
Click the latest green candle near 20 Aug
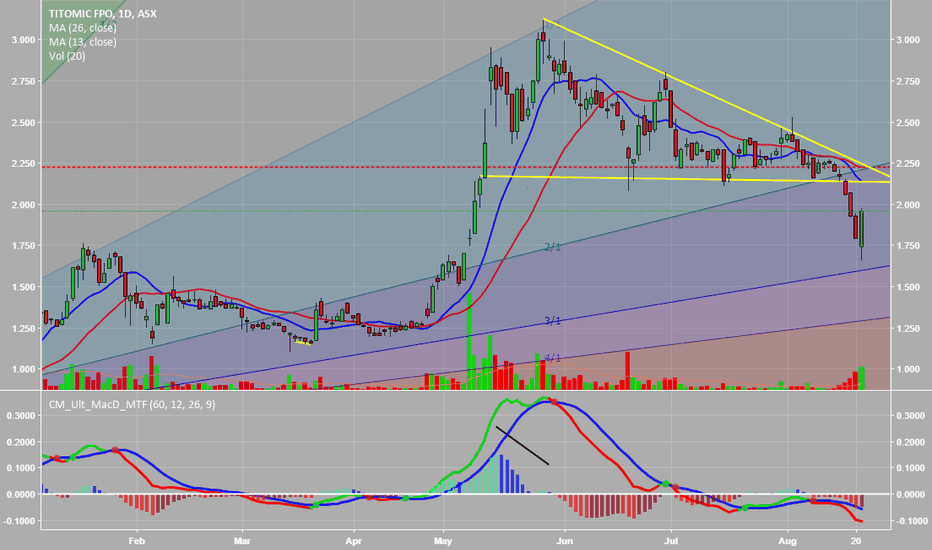(862, 229)
